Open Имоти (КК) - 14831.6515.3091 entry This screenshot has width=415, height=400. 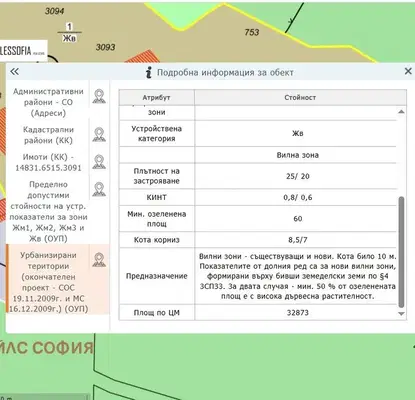point(48,162)
